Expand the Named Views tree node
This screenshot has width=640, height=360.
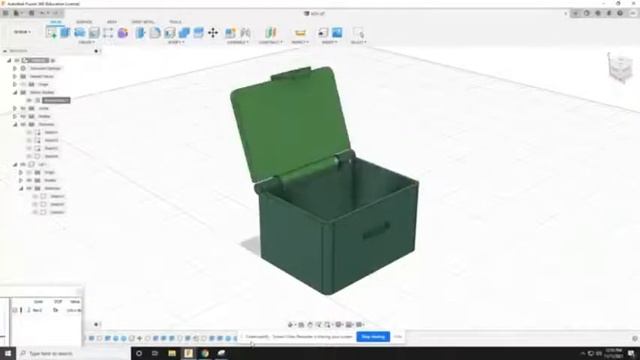coord(15,76)
